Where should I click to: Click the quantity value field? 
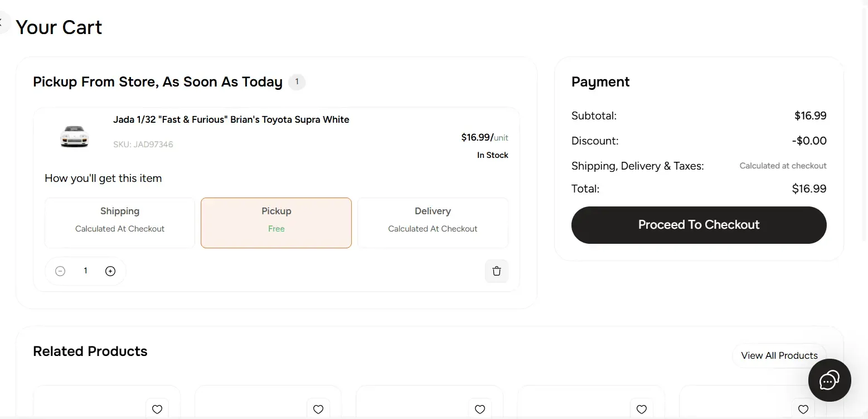85,271
